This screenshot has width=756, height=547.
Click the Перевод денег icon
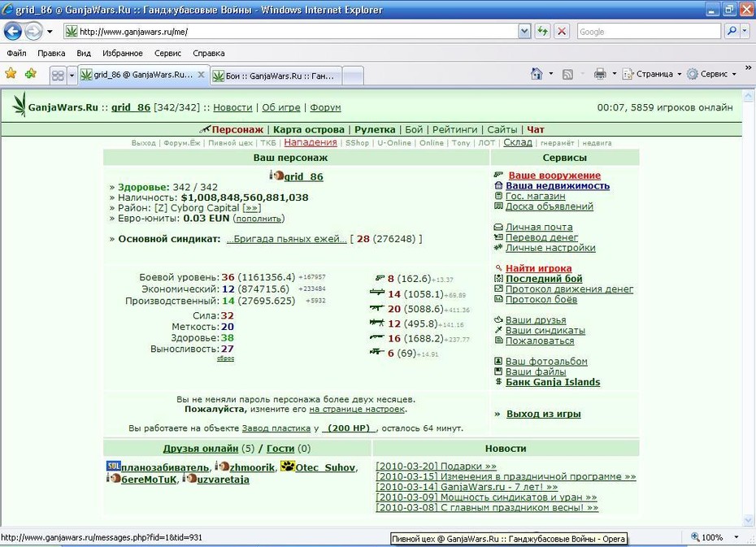[498, 237]
